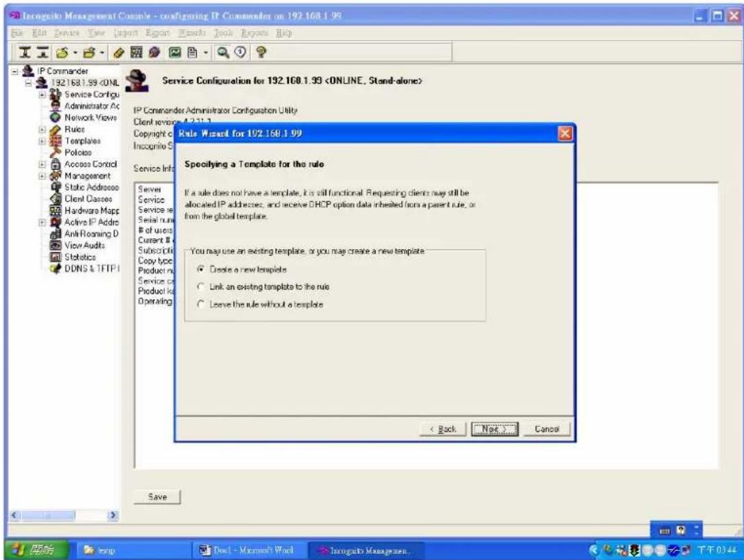Click the green picture toolbar icon
Viewport: 744px width, 560px height.
click(175, 53)
